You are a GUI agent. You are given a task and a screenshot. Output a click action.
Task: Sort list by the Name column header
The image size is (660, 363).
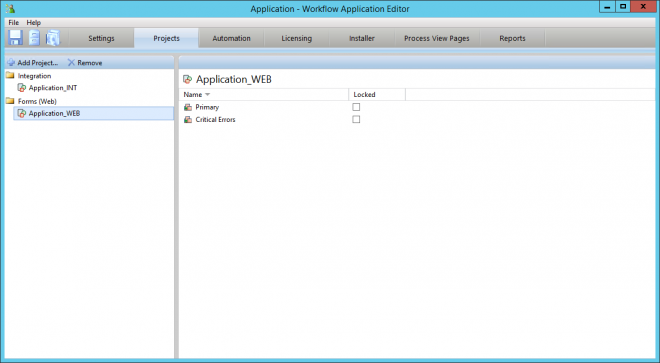point(264,94)
